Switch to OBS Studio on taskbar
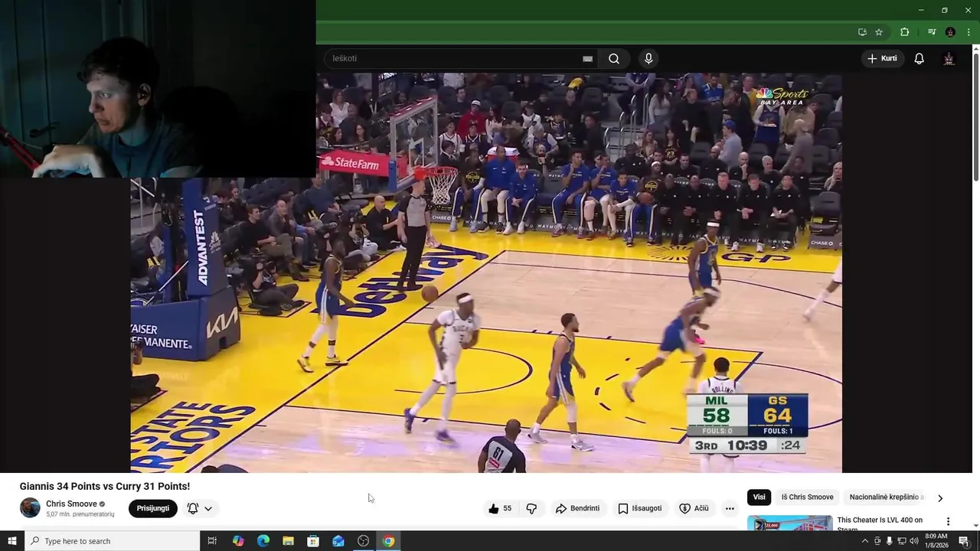 click(x=363, y=541)
